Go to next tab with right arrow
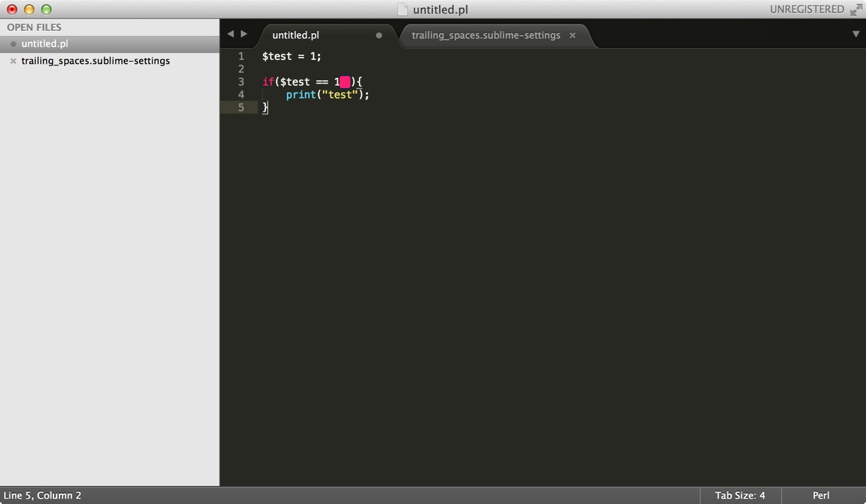Screen dimensions: 866x504 [x=244, y=34]
